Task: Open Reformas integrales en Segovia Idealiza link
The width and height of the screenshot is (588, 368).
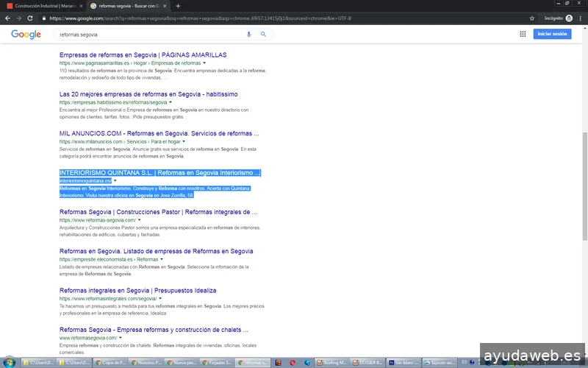Action: click(x=137, y=291)
